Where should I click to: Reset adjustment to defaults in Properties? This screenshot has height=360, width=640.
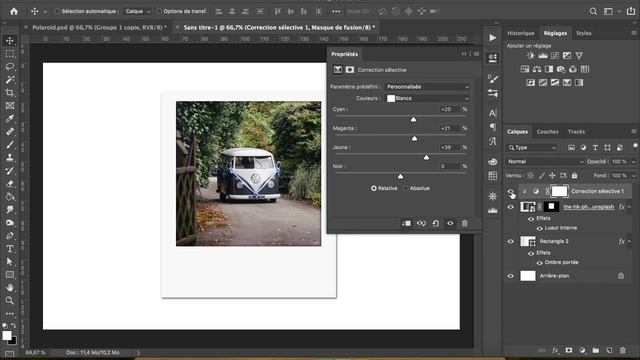[x=436, y=223]
